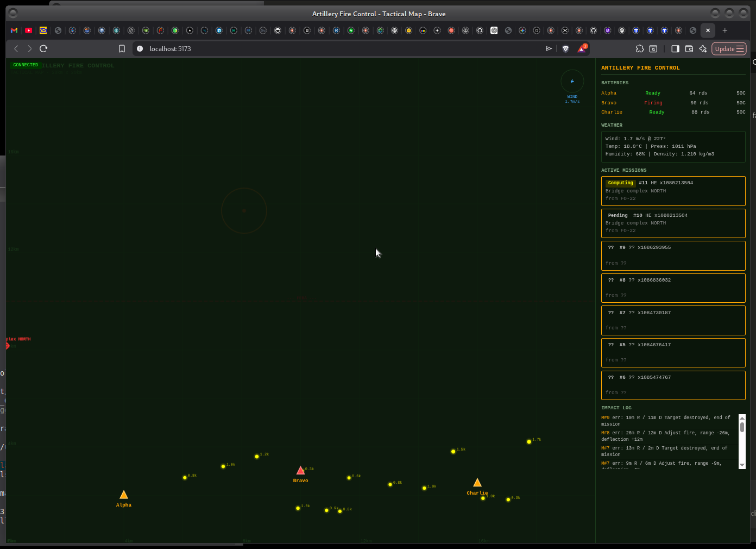
Task: Open Brave Rewards icon with notification badge
Action: click(x=582, y=48)
